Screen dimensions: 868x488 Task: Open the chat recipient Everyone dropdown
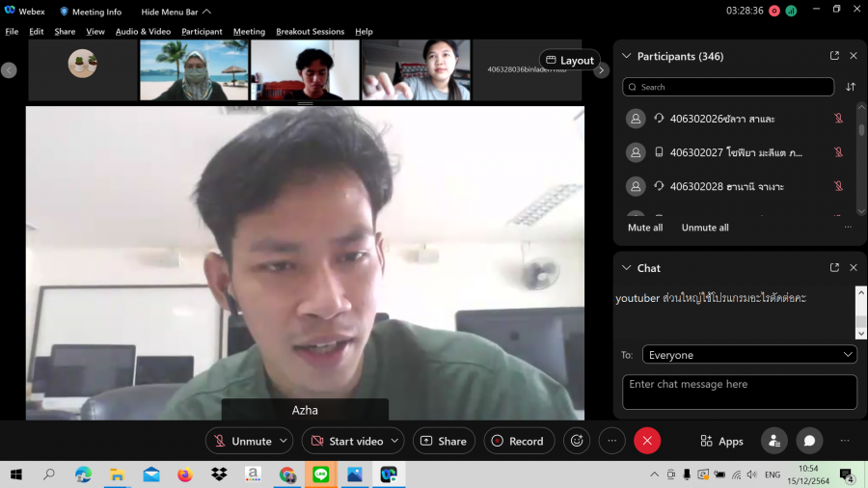click(x=749, y=355)
